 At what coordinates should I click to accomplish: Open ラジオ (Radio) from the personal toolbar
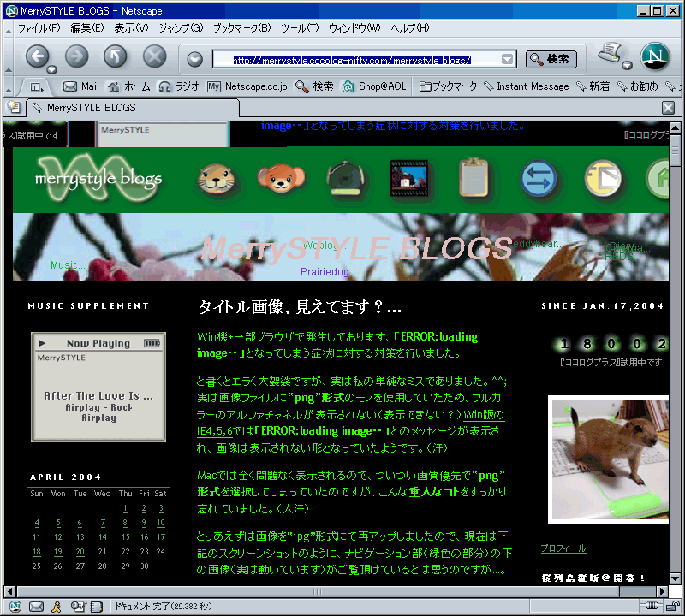pyautogui.click(x=179, y=86)
